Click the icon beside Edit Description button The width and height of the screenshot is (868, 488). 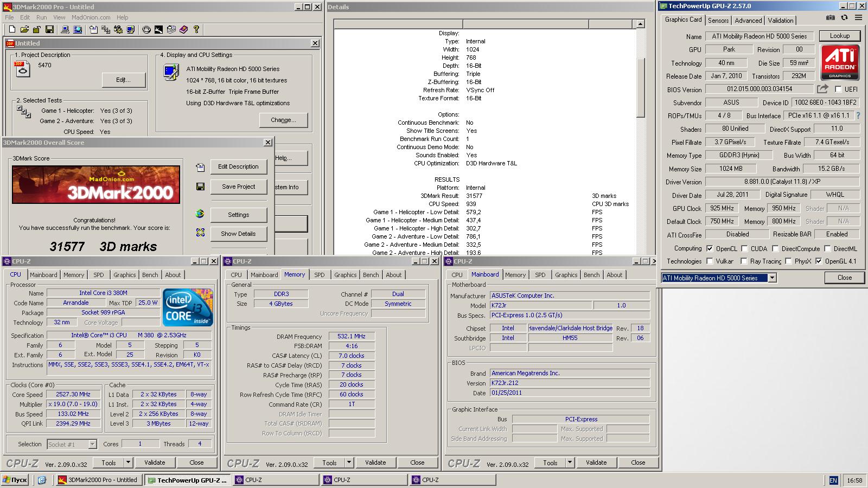pos(200,168)
